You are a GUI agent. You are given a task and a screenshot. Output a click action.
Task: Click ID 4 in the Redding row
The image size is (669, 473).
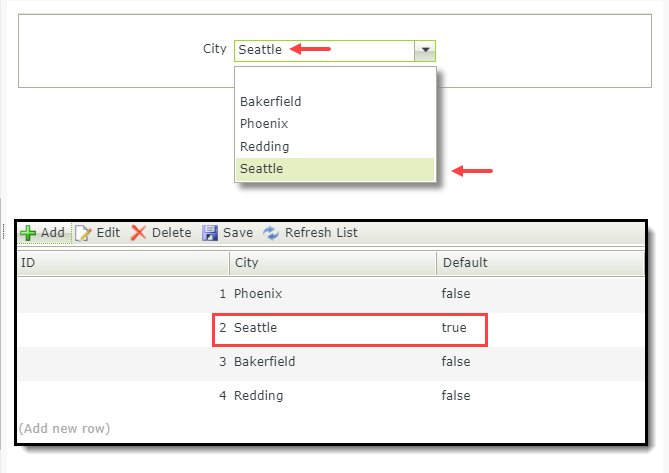(223, 396)
